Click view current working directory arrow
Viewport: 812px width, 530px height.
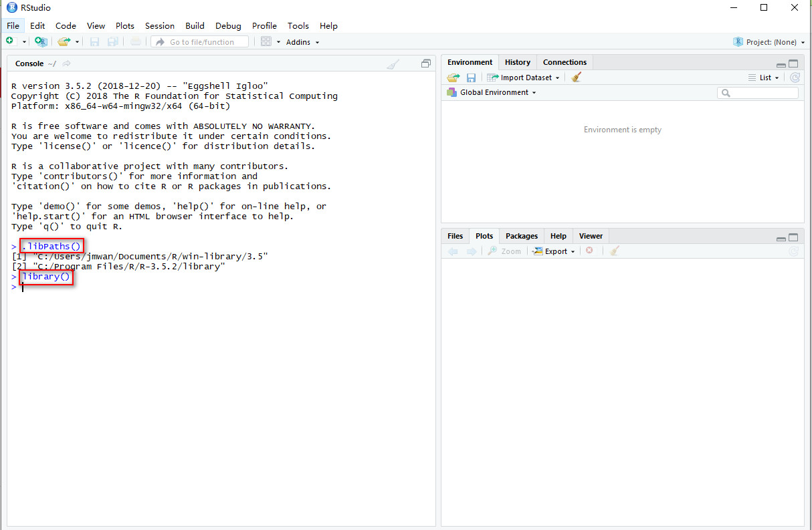click(x=66, y=64)
